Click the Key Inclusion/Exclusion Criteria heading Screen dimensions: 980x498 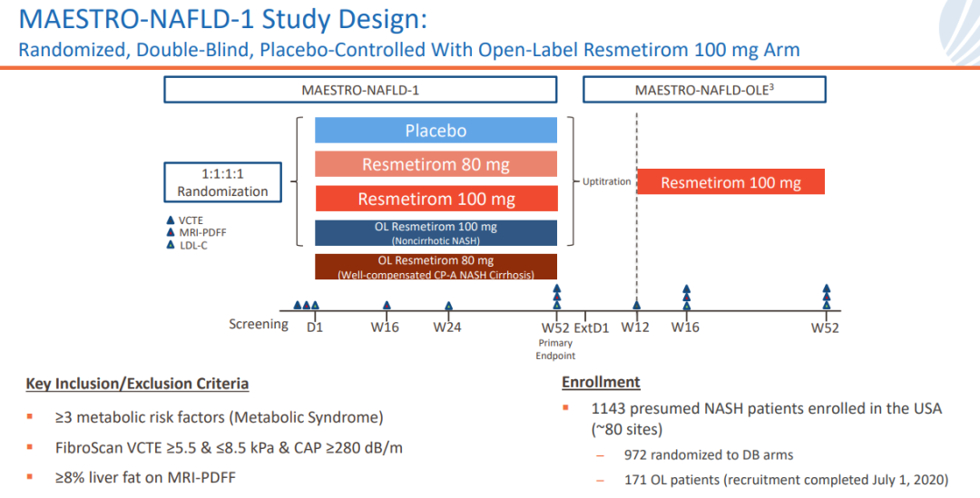(x=137, y=384)
